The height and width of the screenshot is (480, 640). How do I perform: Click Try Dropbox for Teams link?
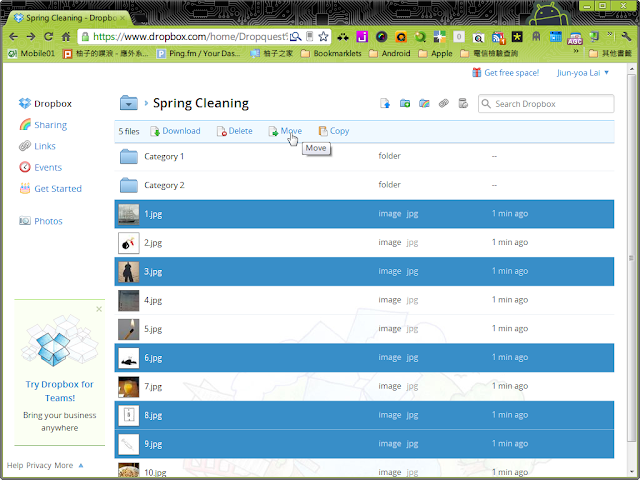60,391
